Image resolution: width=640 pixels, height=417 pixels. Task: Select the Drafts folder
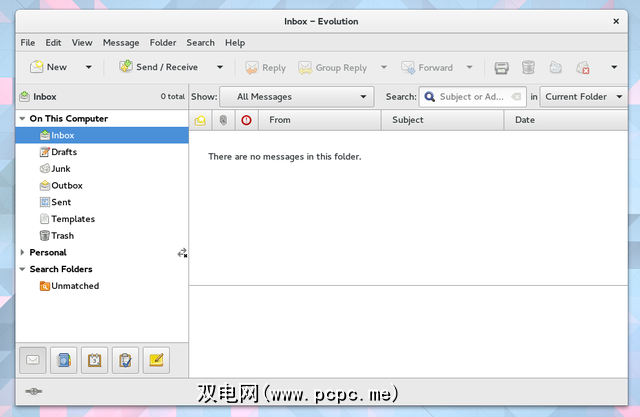tap(102, 152)
